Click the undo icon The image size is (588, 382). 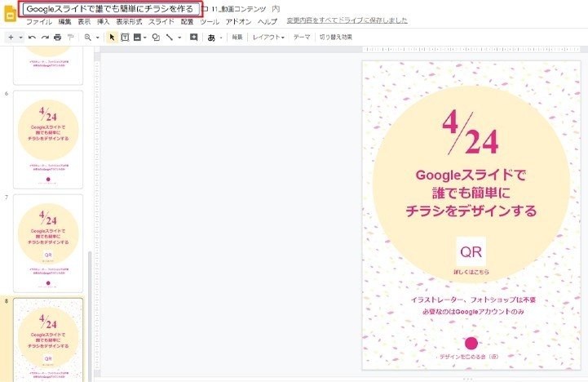32,38
